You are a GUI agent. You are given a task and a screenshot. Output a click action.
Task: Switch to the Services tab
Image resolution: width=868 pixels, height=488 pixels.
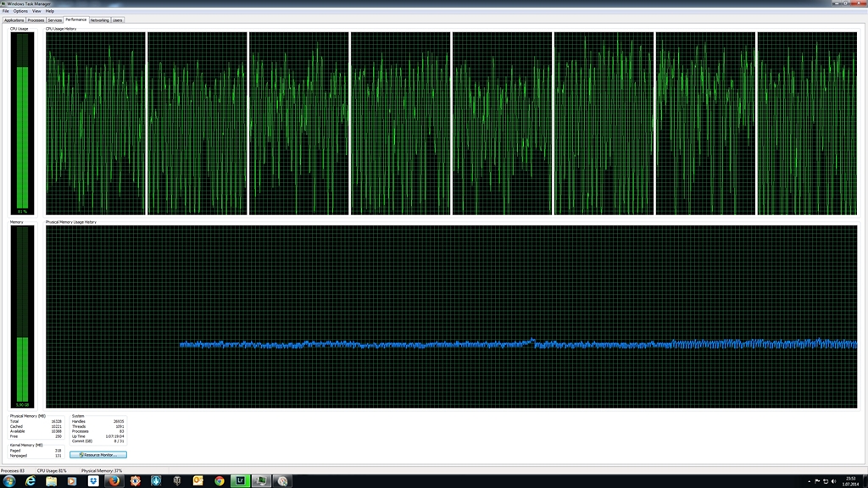[55, 20]
